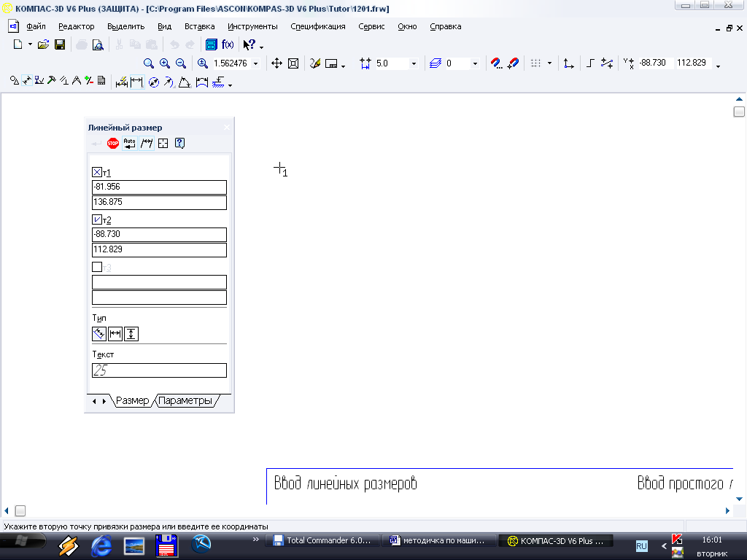Open the методичка Word document from taskbar
Image resolution: width=747 pixels, height=560 pixels.
point(438,540)
